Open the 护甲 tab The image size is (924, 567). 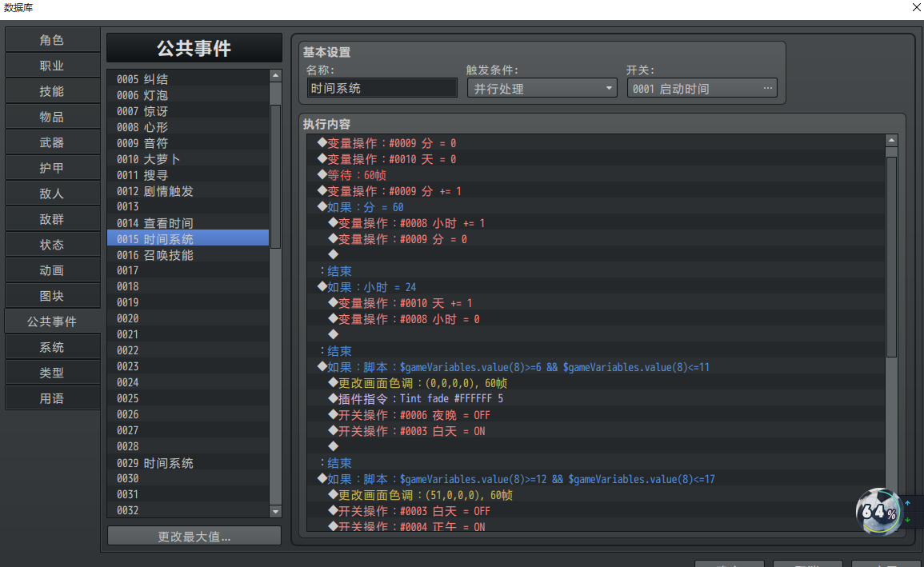coord(53,168)
